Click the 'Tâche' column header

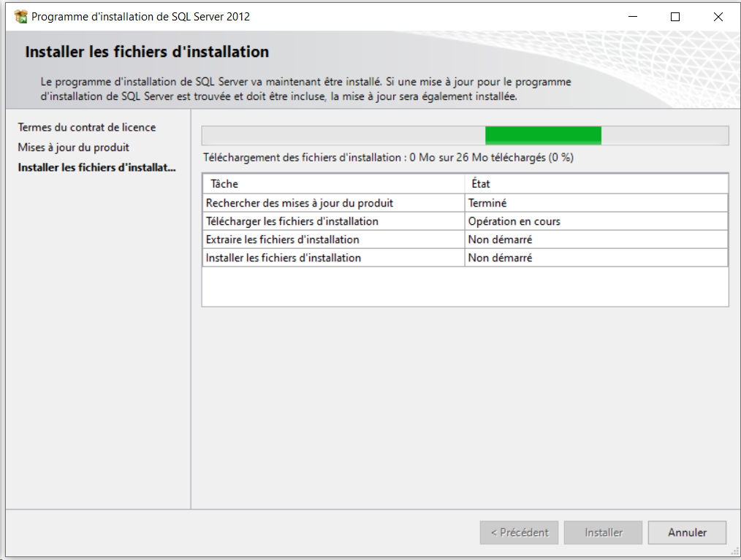pyautogui.click(x=334, y=184)
